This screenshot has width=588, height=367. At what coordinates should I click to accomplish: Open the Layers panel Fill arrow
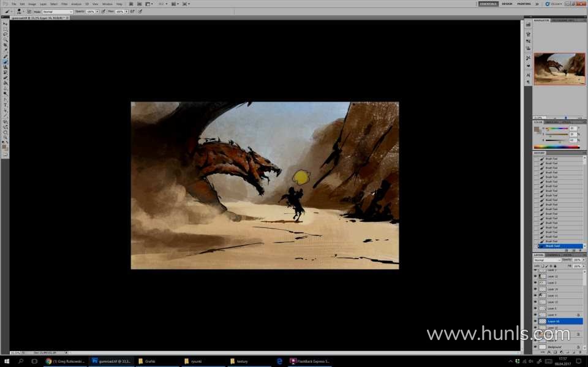pos(584,266)
